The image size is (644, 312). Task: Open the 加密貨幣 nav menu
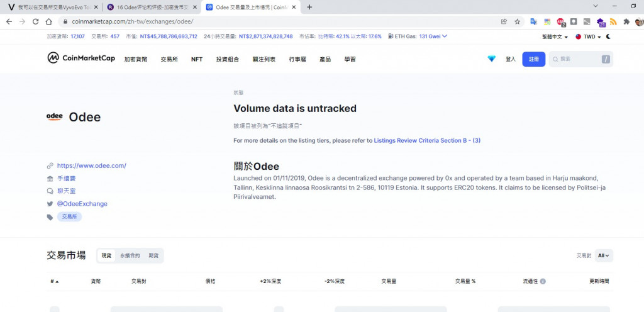[136, 59]
